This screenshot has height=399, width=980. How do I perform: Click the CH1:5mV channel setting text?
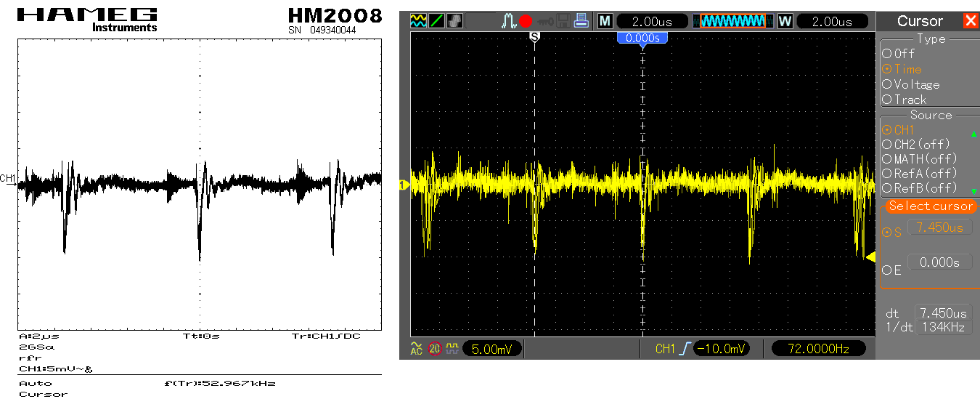point(55,369)
